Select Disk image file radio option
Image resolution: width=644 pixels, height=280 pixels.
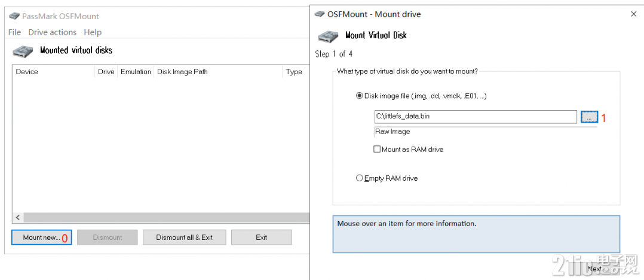point(421,96)
